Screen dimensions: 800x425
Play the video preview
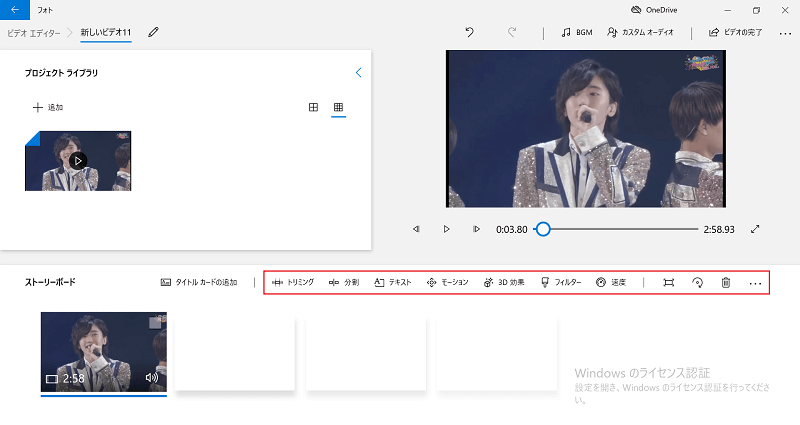(446, 229)
